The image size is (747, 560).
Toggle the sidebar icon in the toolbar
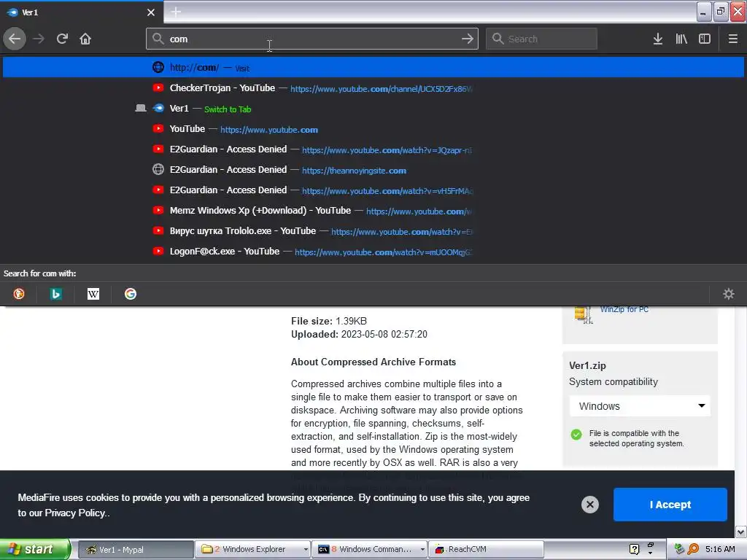(x=705, y=39)
